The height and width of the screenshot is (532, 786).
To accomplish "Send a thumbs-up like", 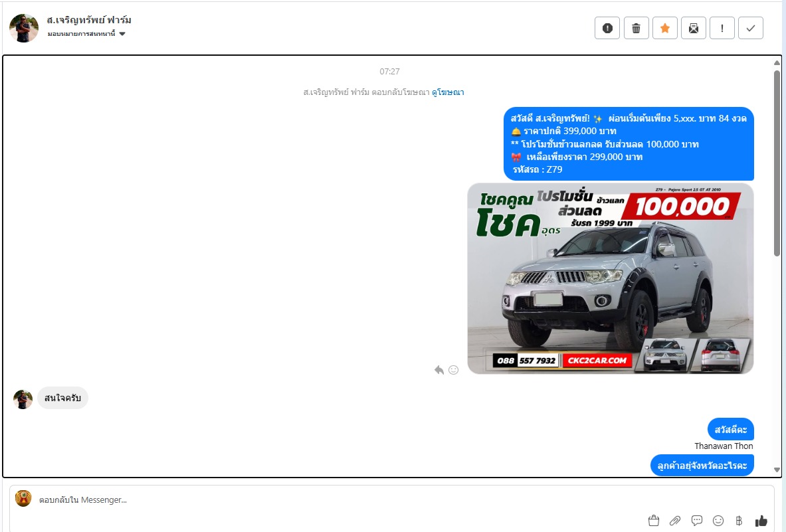I will [x=761, y=520].
